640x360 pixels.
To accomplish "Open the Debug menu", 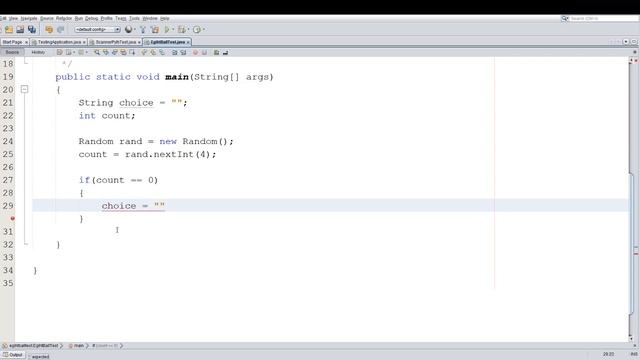I will click(92, 18).
